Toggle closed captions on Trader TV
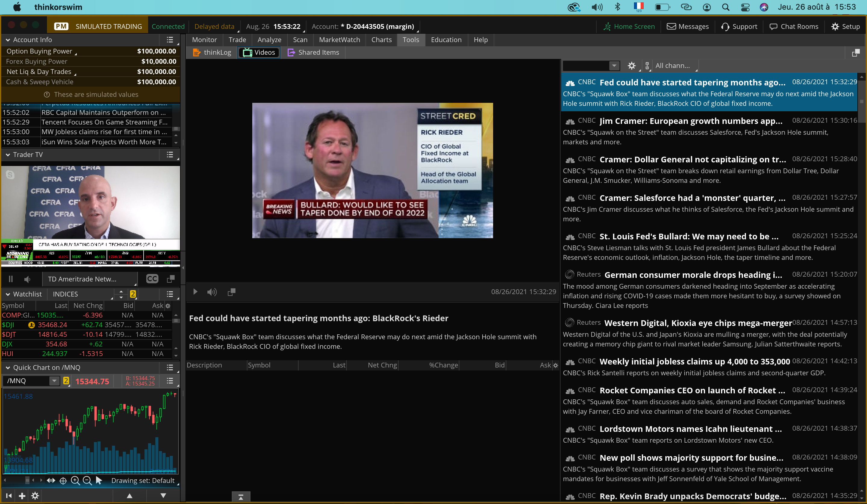Screen dimensions: 867x504 (x=152, y=279)
